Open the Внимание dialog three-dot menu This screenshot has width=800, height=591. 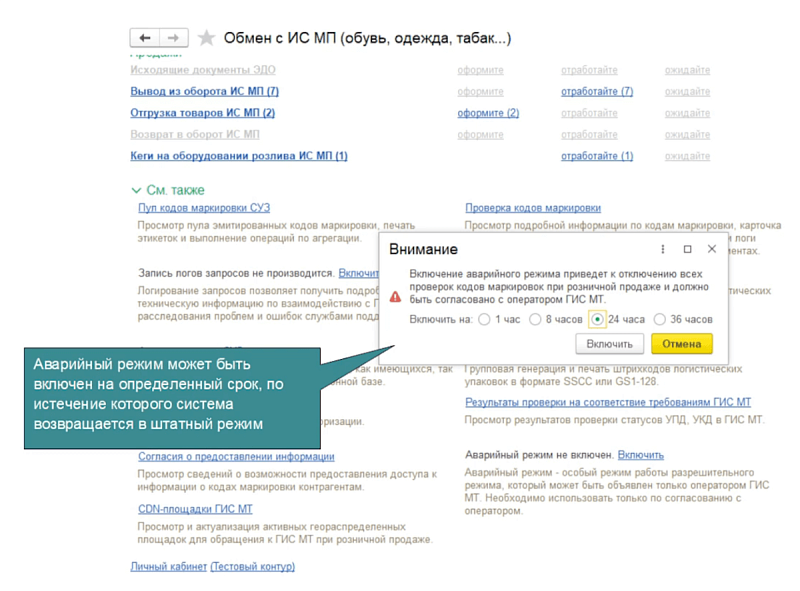[663, 249]
